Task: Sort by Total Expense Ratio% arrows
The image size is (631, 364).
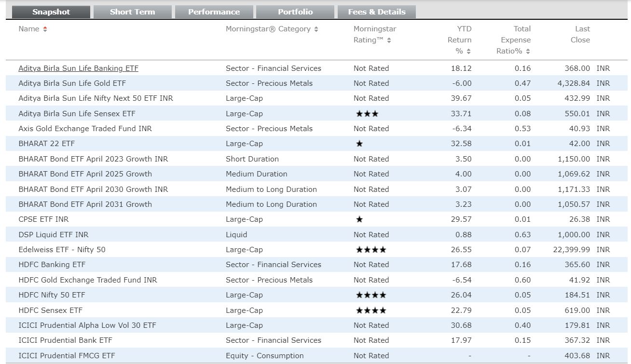Action: pyautogui.click(x=528, y=52)
